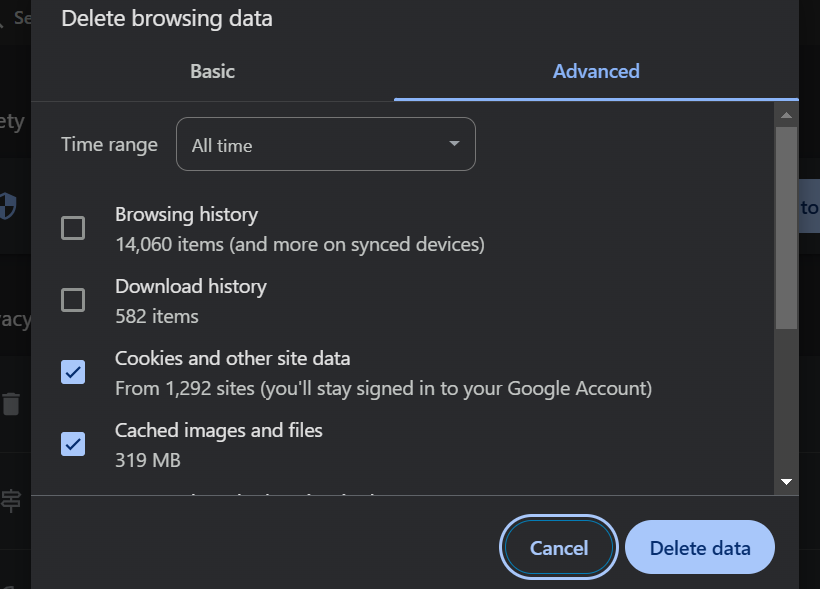This screenshot has height=589, width=820.
Task: Click the trash can icon on left edge
Action: 11,404
